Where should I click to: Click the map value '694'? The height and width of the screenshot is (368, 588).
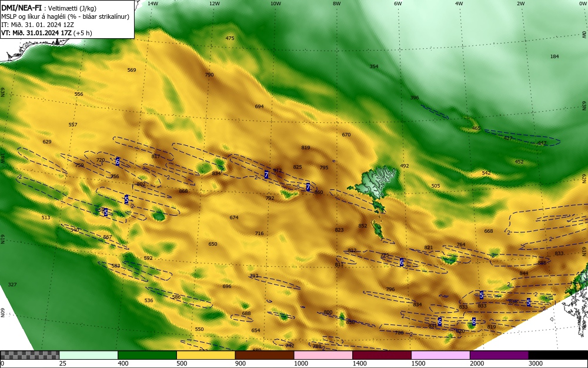coord(259,106)
